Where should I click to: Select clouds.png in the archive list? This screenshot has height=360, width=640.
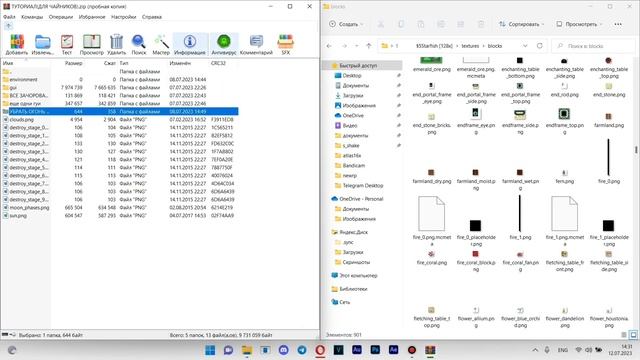pyautogui.click(x=22, y=120)
